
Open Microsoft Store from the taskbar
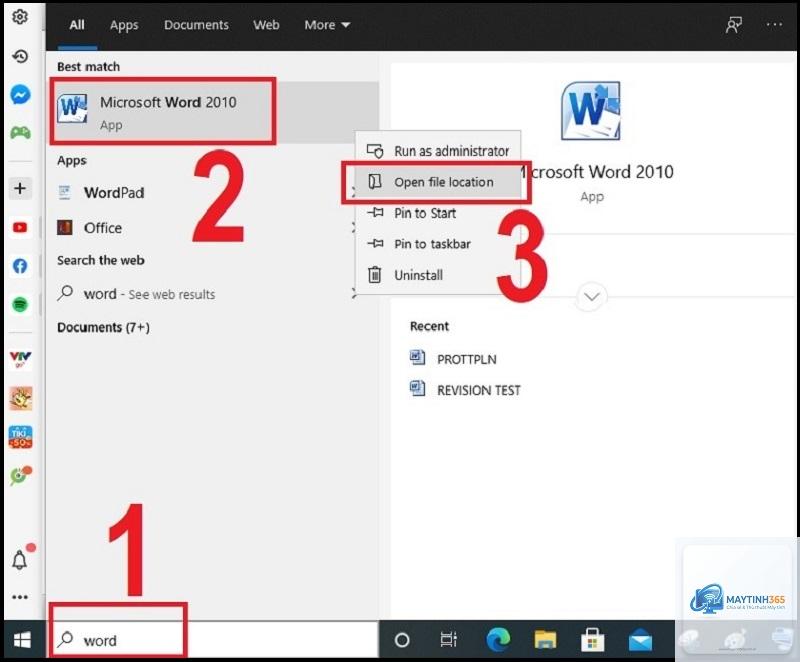click(x=592, y=640)
